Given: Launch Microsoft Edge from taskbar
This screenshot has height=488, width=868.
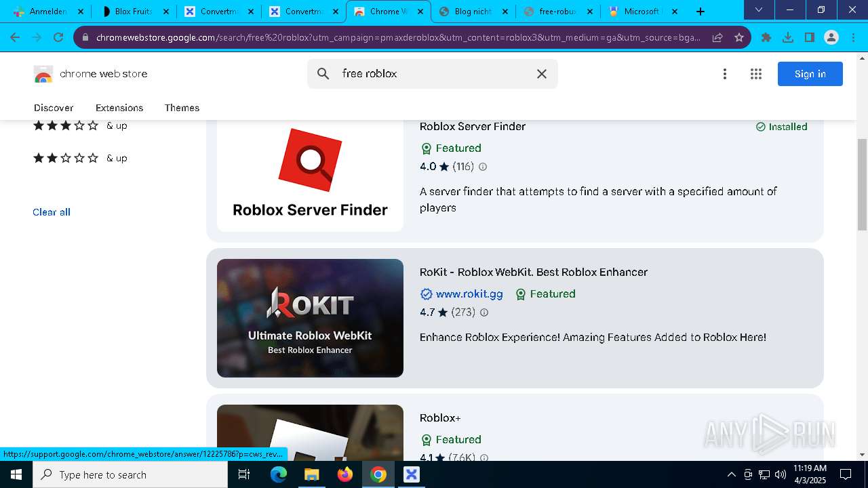Looking at the screenshot, I should (x=279, y=474).
